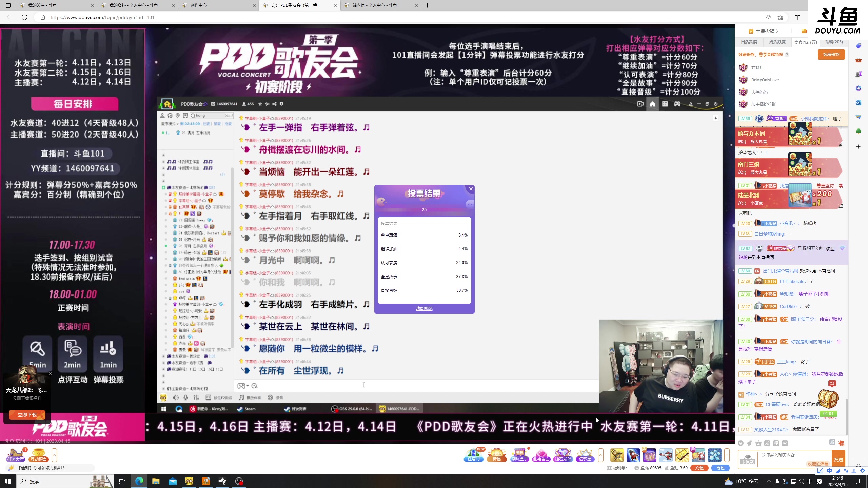Open Windows Start menu
The width and height of the screenshot is (868, 488).
(8, 481)
